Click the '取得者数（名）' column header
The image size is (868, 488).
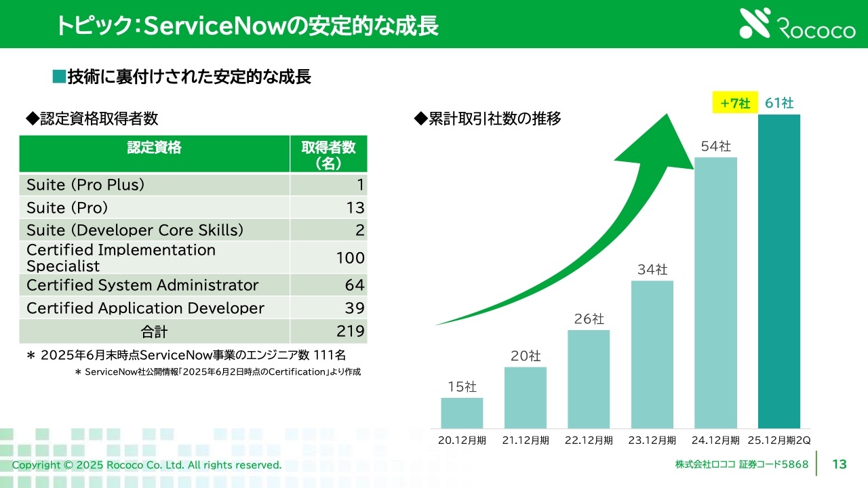pyautogui.click(x=329, y=155)
